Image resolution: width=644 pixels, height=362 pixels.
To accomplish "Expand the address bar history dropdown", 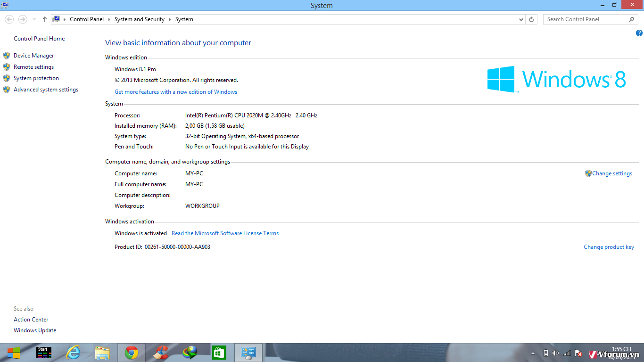I will coord(521,19).
